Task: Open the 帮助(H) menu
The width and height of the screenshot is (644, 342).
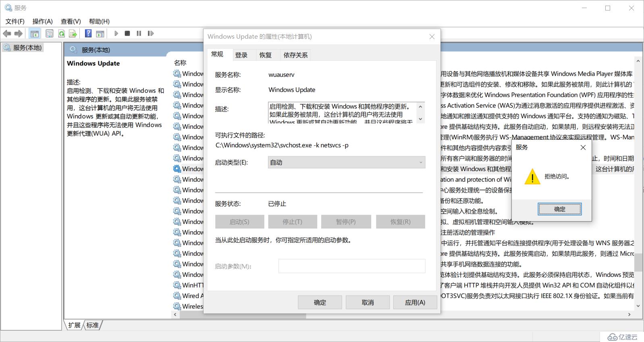Action: [99, 21]
